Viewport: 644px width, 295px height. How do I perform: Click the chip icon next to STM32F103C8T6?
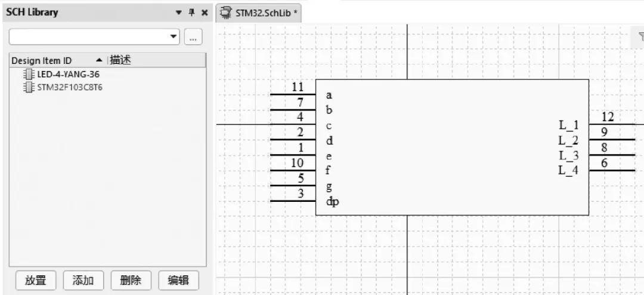click(x=27, y=87)
